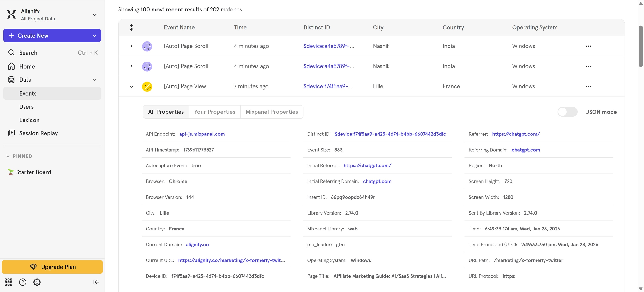The height and width of the screenshot is (292, 644).
Task: Collapse the PINNED section chevron
Action: (x=8, y=156)
